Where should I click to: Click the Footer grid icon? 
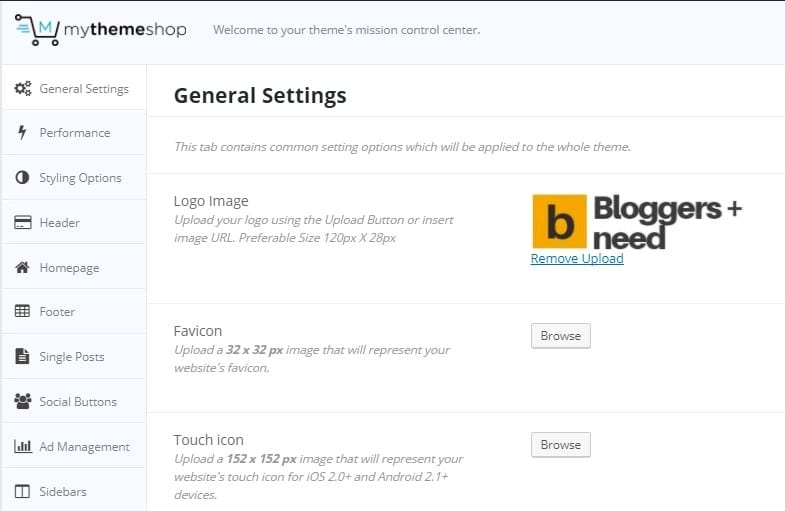22,311
